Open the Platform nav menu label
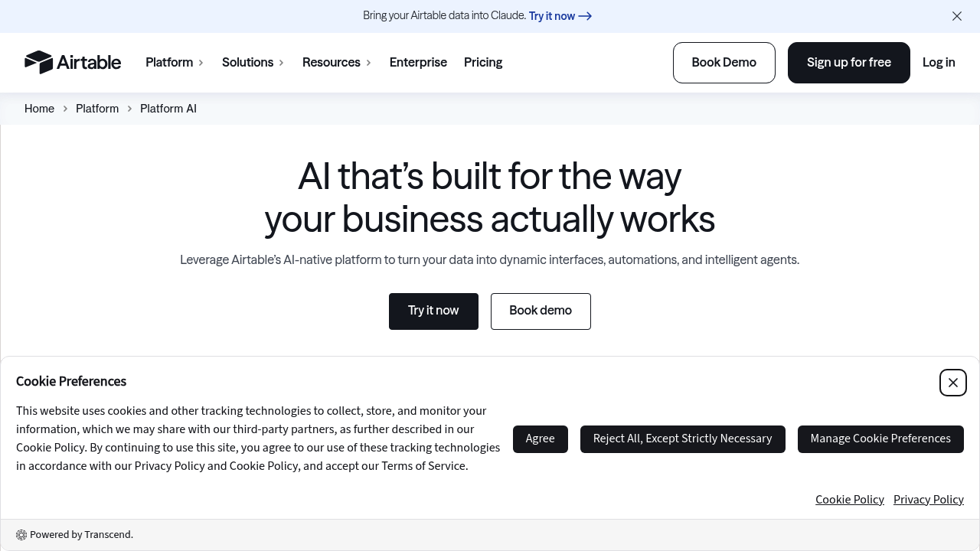The image size is (980, 551). [169, 63]
